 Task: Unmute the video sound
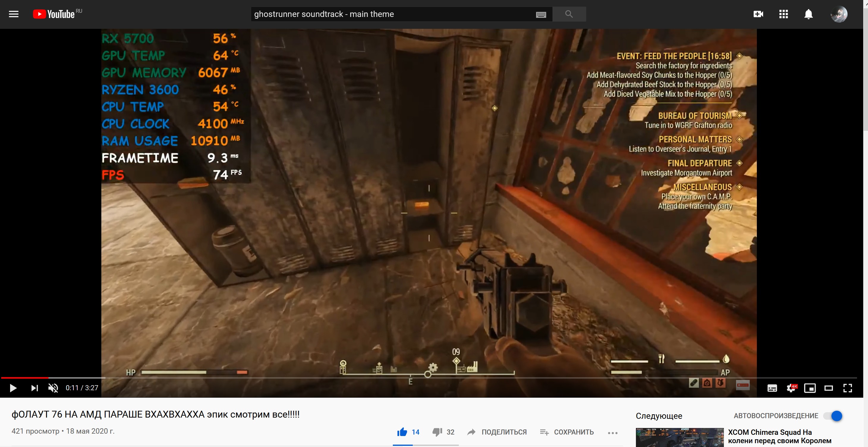coord(53,388)
